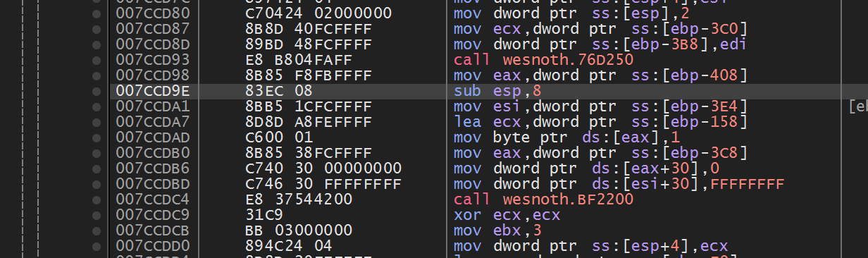Click call wesnoth.BF2200 instruction

[544, 199]
